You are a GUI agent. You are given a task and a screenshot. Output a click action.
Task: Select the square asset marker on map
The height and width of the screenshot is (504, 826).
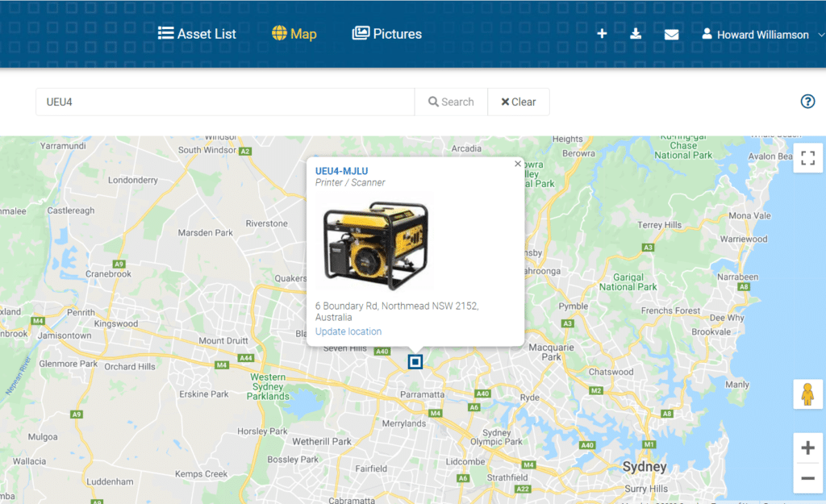[415, 362]
